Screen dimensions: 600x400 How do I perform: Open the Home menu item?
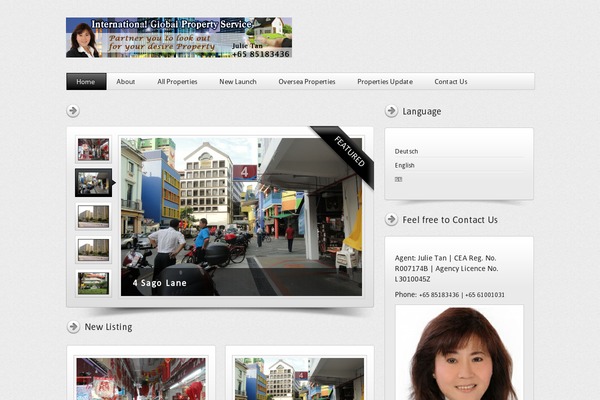pos(86,82)
